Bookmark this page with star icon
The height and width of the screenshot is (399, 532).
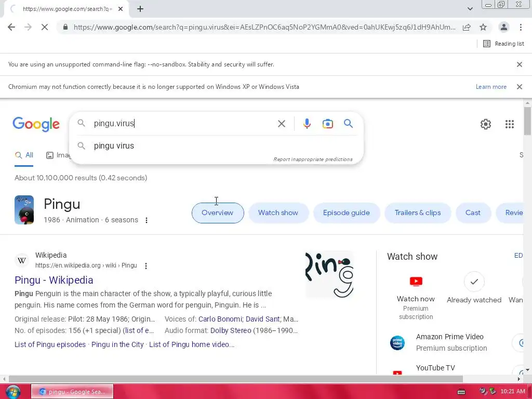483,27
